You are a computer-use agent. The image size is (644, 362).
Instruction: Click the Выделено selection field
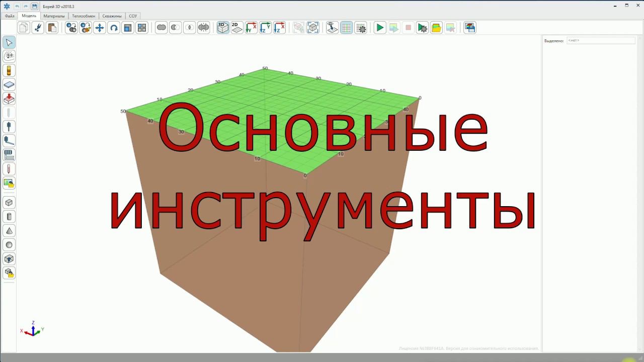click(601, 40)
